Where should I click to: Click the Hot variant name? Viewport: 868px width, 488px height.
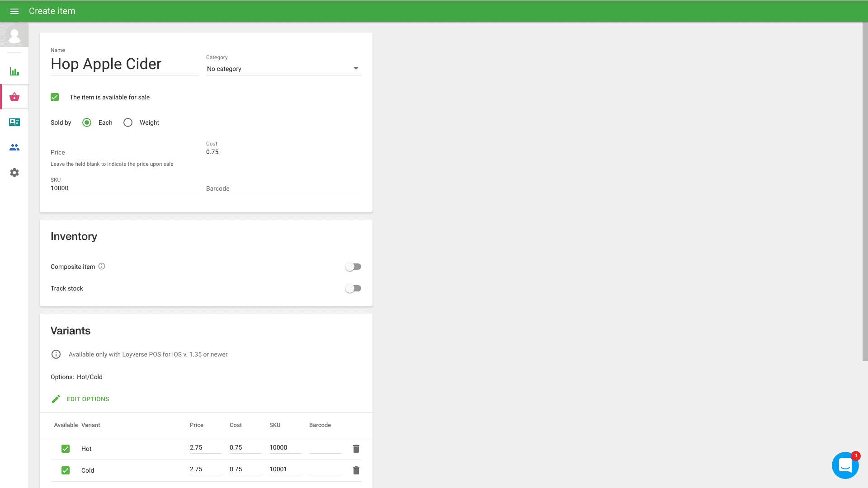pyautogui.click(x=86, y=449)
